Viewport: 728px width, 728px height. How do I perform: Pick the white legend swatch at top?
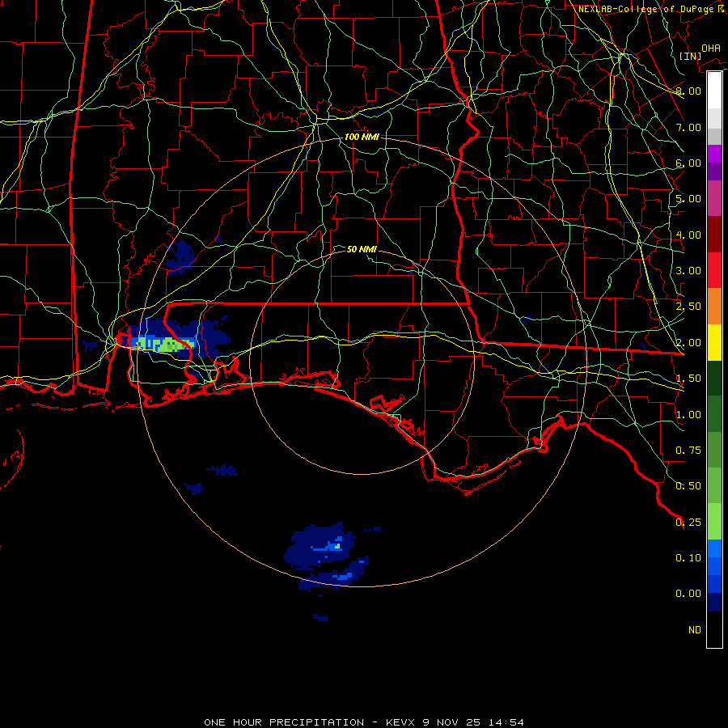714,90
